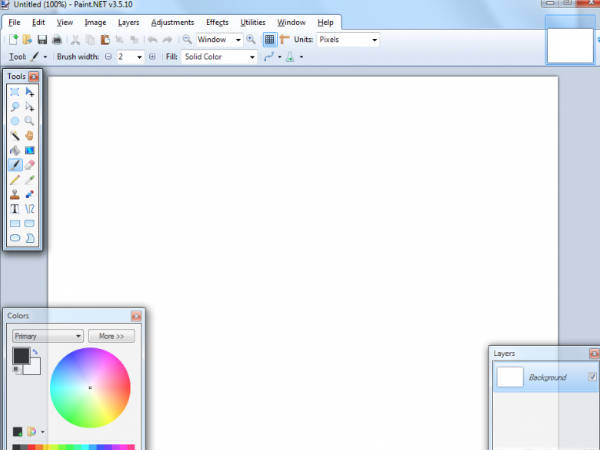Select the Background layer thumbnail

tap(510, 377)
